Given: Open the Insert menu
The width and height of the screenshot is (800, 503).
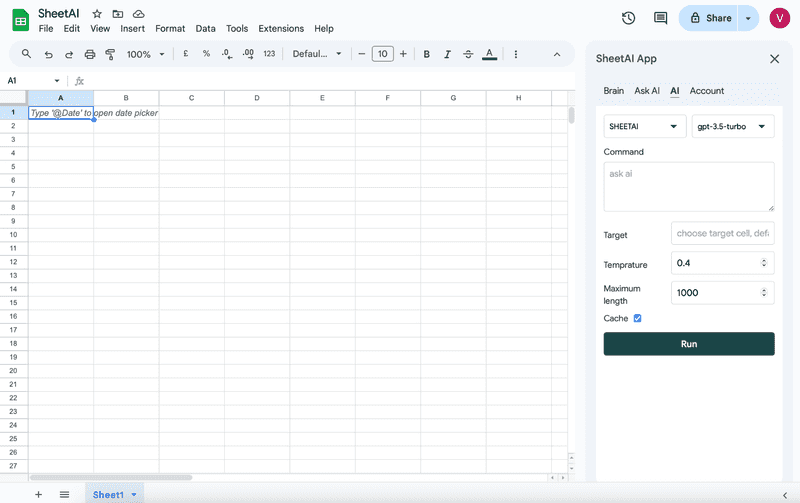Looking at the screenshot, I should [x=133, y=29].
